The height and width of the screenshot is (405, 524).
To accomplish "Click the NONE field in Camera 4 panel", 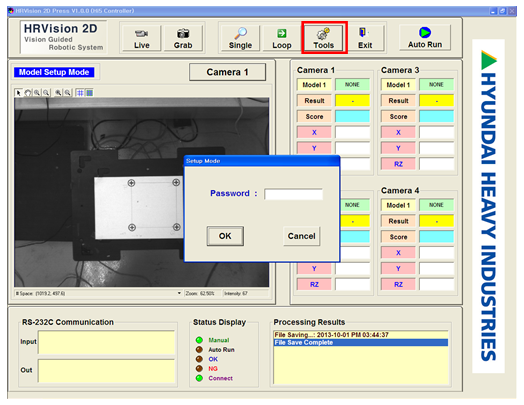I will click(436, 205).
